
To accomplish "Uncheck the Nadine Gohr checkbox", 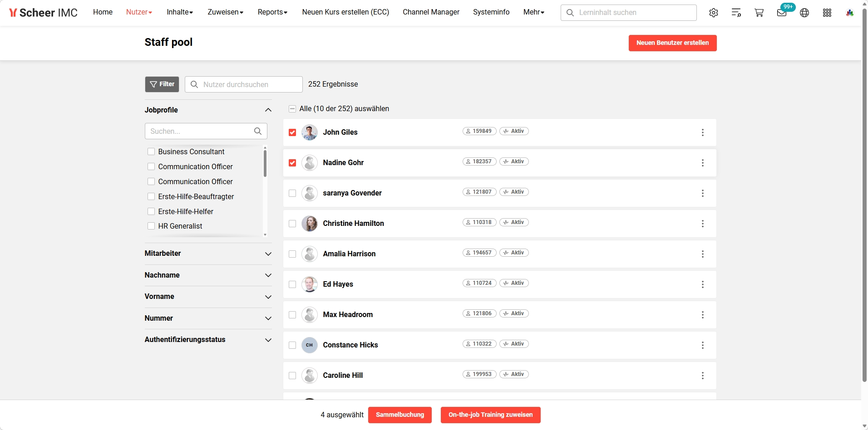I will [x=292, y=163].
